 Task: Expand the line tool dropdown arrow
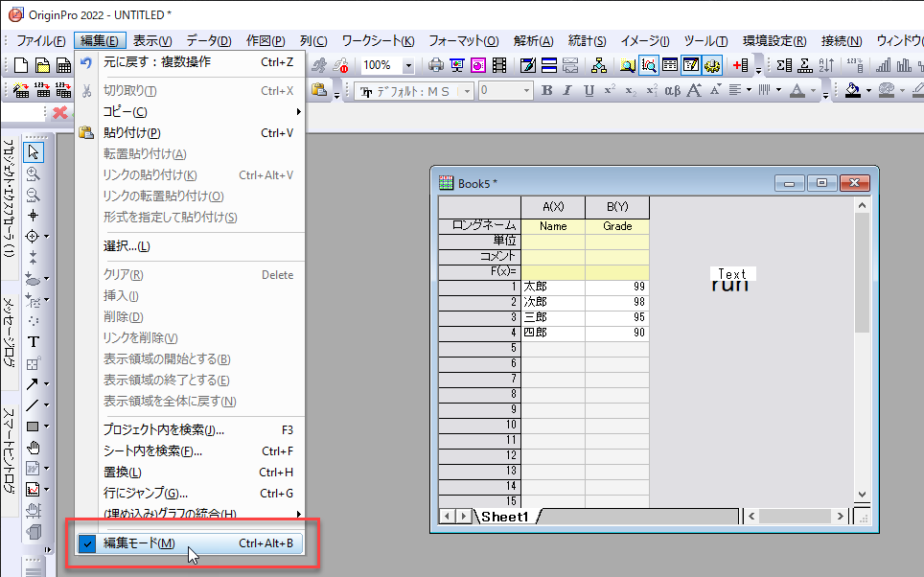point(47,405)
